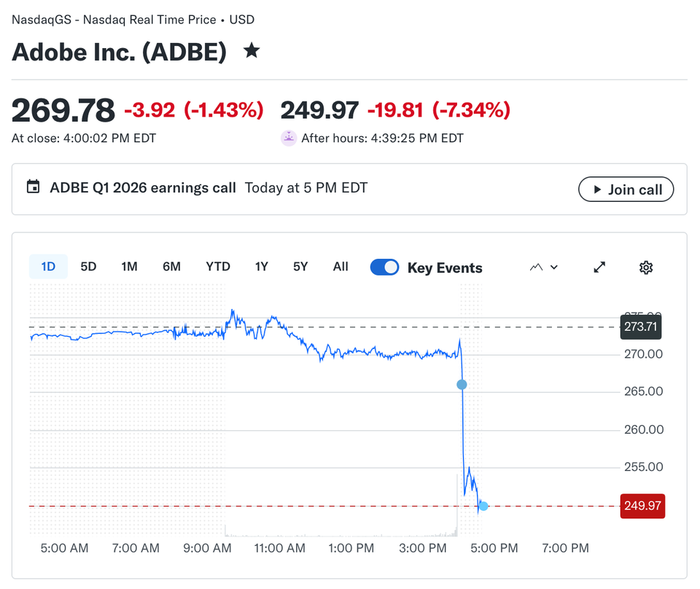700x589 pixels.
Task: Click the after hours moon icon
Action: pyautogui.click(x=288, y=138)
